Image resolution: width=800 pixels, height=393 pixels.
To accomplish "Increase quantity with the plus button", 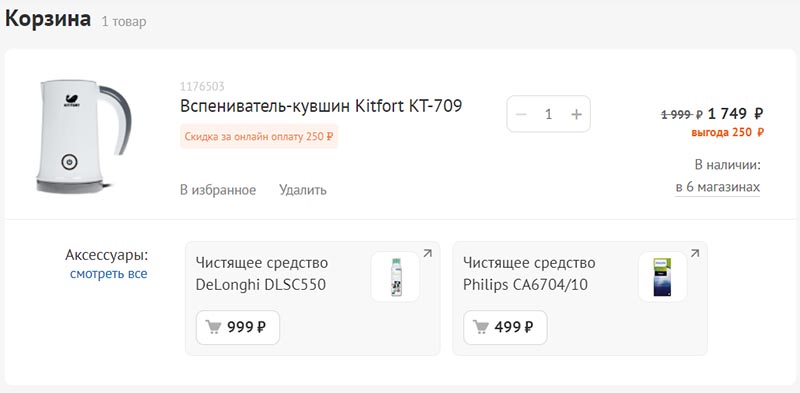I will click(x=576, y=114).
